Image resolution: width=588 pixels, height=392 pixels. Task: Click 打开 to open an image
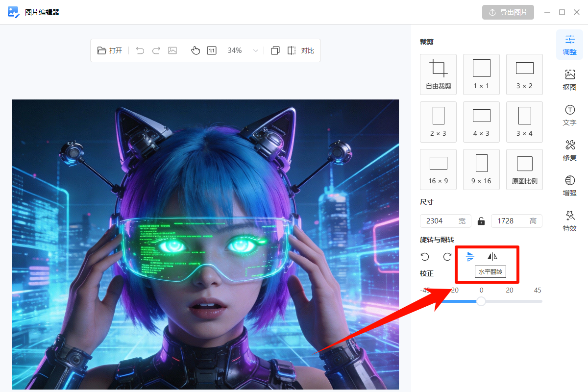pyautogui.click(x=110, y=50)
